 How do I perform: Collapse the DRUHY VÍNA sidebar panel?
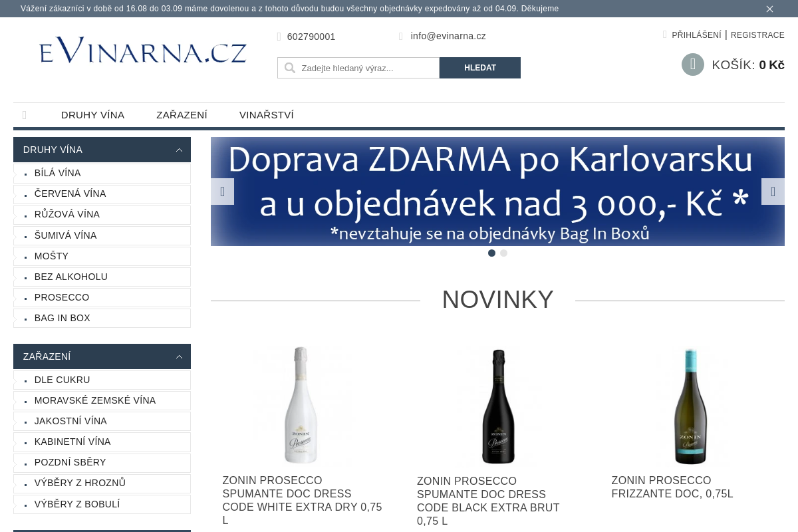click(x=179, y=150)
